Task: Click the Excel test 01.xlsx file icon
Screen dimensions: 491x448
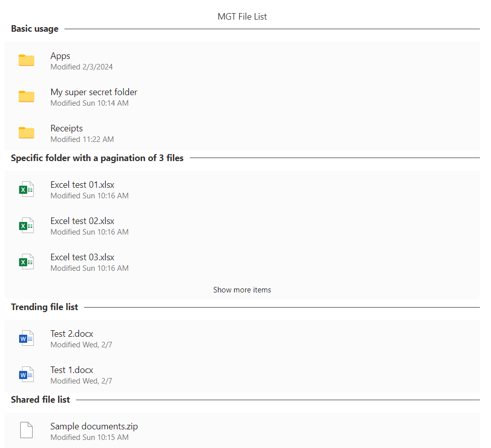Action: (x=26, y=189)
